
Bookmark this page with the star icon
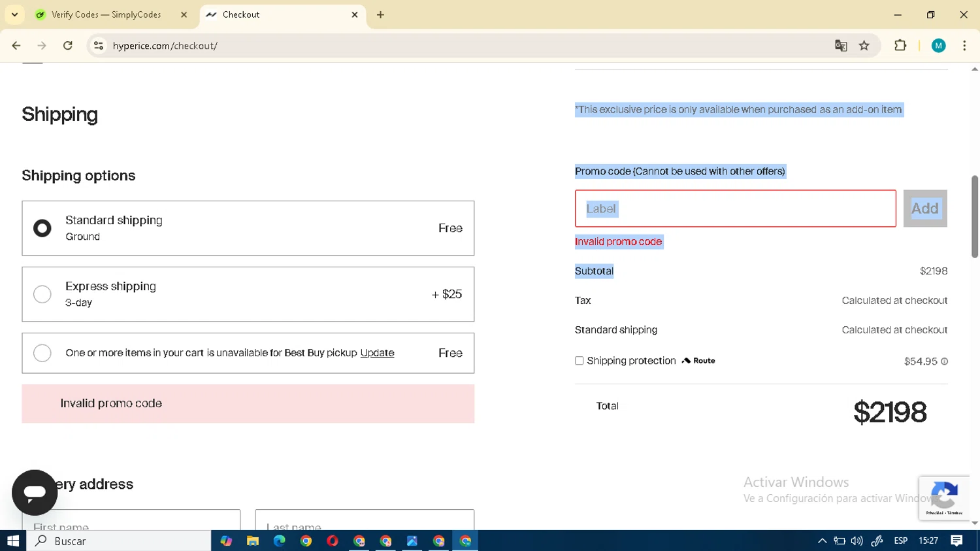pos(864,46)
